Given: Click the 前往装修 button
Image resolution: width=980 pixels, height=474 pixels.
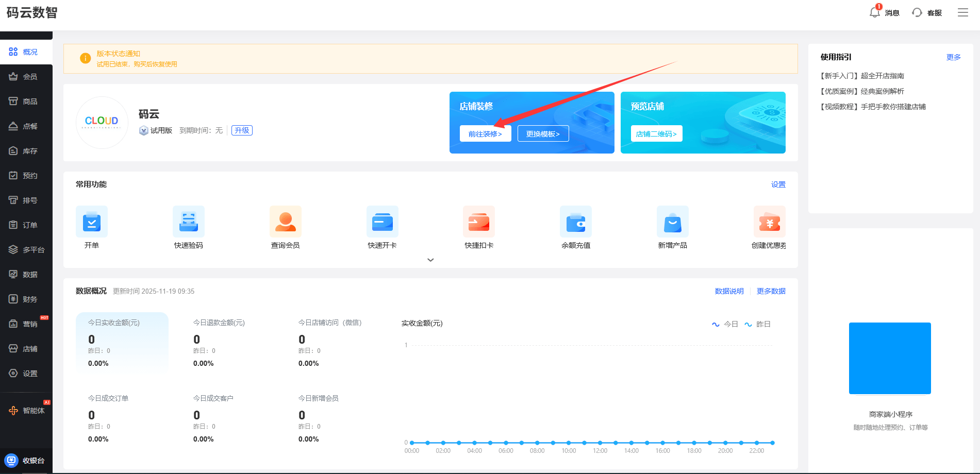Looking at the screenshot, I should click(x=485, y=133).
